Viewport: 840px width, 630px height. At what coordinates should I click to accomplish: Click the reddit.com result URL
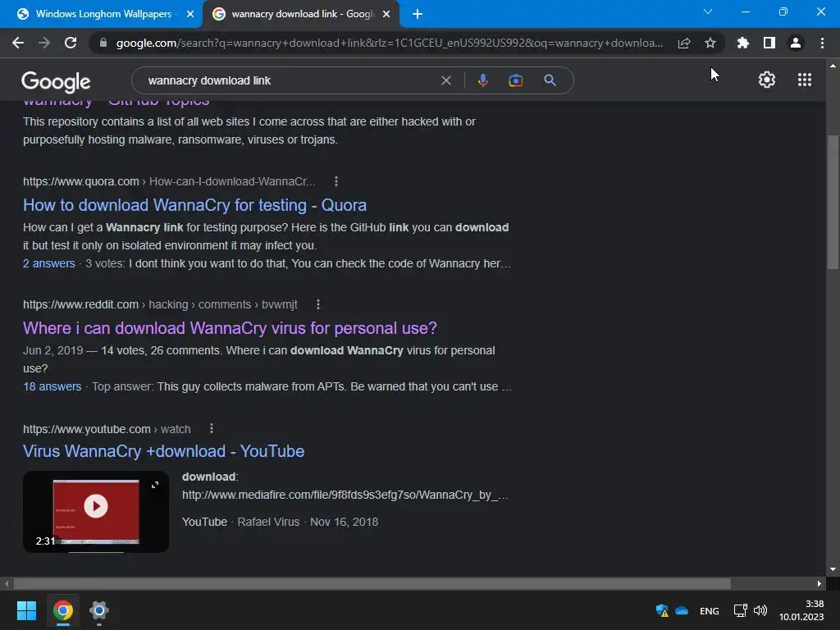pos(160,304)
